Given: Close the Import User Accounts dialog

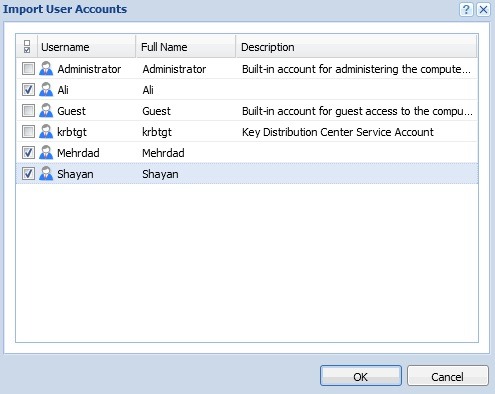Looking at the screenshot, I should pyautogui.click(x=483, y=9).
